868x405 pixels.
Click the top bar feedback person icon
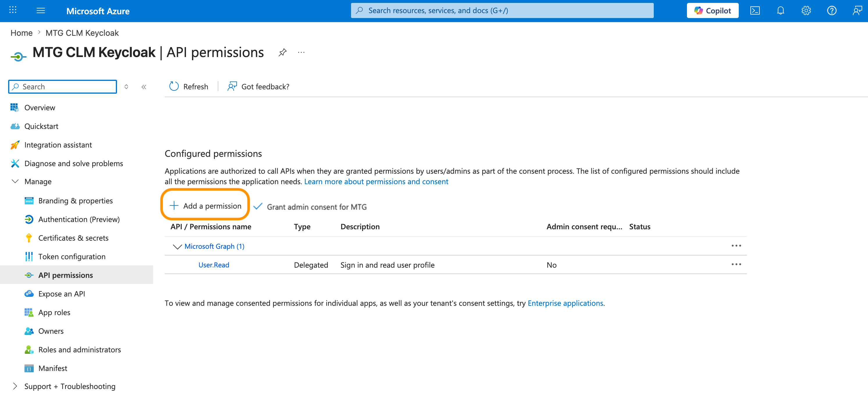(x=858, y=10)
